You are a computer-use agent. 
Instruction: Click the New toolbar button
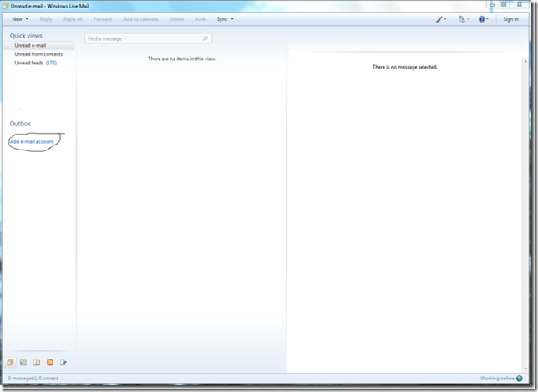pos(17,19)
